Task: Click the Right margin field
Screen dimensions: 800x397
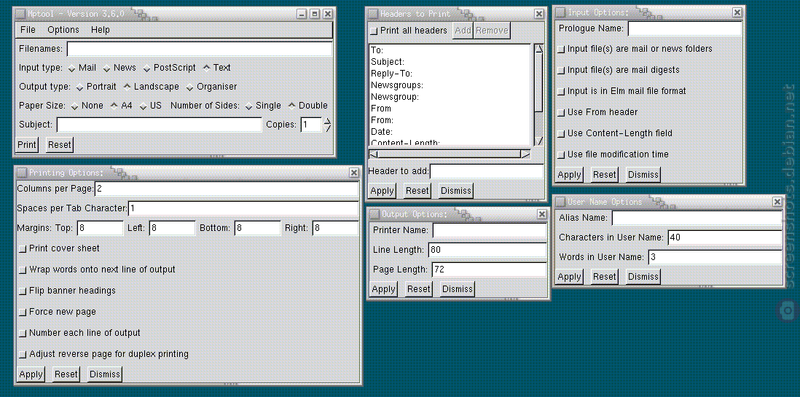Action: point(335,228)
